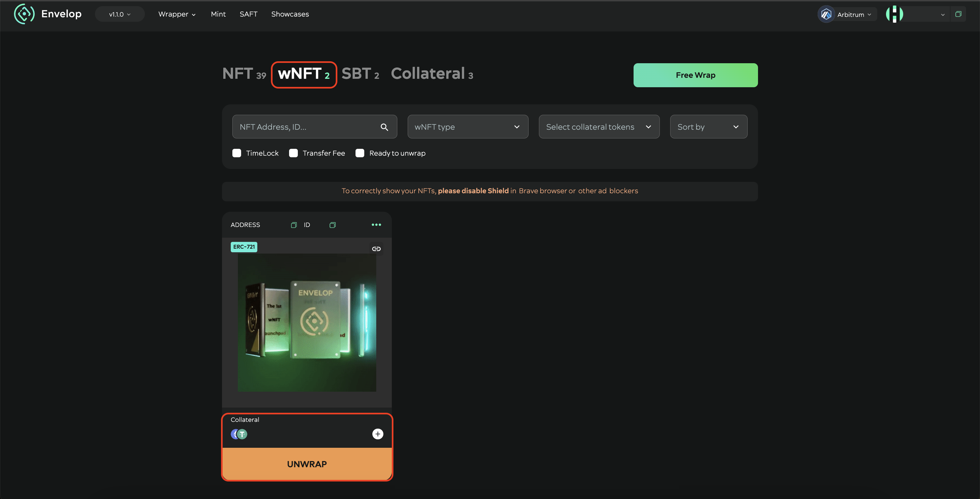
Task: Open the v1.1.0 version dropdown
Action: pyautogui.click(x=120, y=14)
